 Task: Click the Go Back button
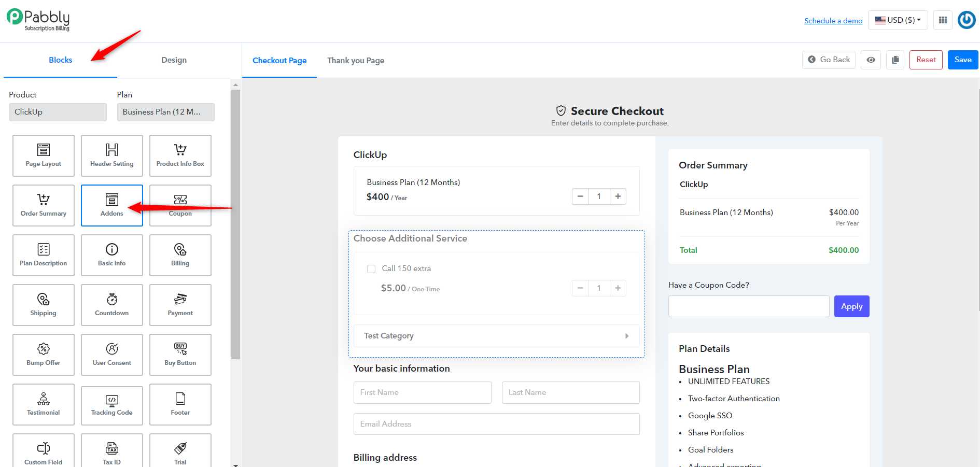pyautogui.click(x=829, y=60)
